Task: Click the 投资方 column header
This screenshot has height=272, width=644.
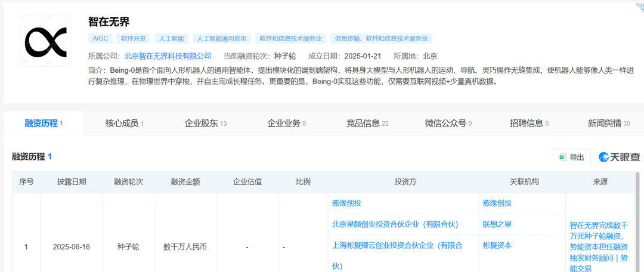Action: tap(405, 182)
